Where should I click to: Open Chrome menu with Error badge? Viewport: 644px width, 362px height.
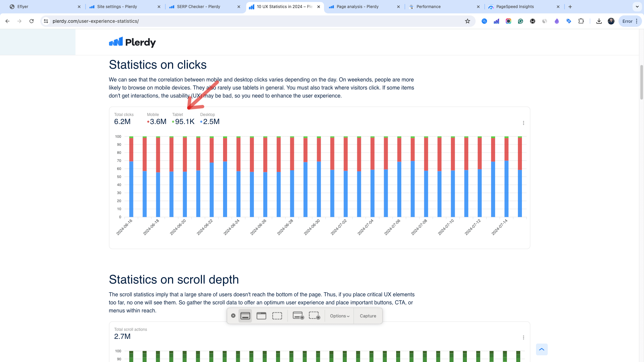click(630, 21)
